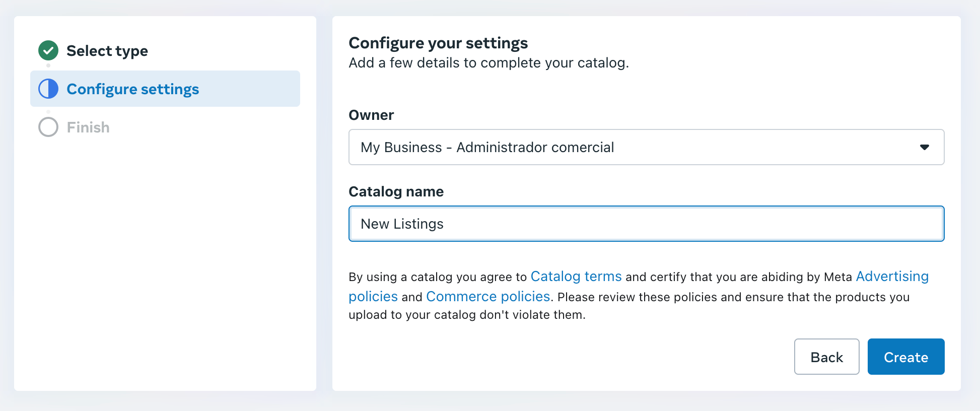
Task: Go to the Select type step
Action: click(x=107, y=51)
